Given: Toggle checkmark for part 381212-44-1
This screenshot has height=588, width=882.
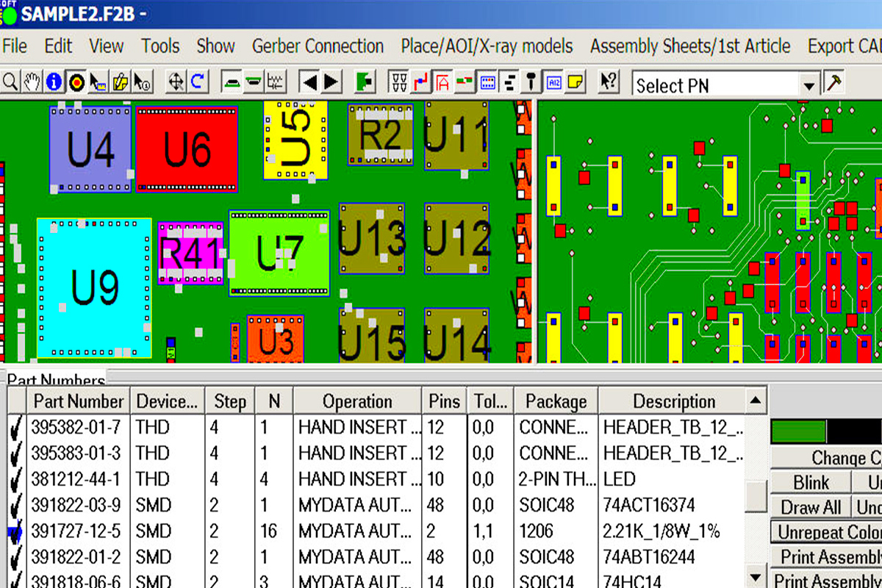Looking at the screenshot, I should pos(17,480).
